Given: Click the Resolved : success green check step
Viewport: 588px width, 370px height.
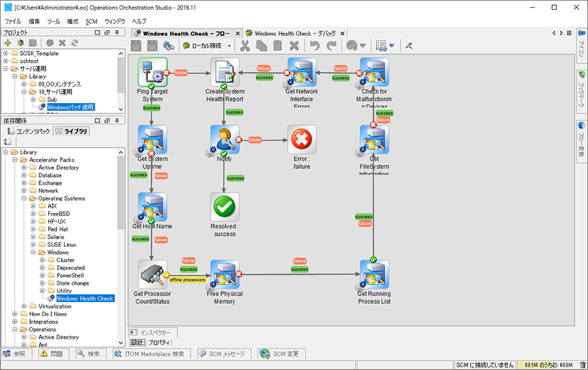Looking at the screenshot, I should point(224,207).
